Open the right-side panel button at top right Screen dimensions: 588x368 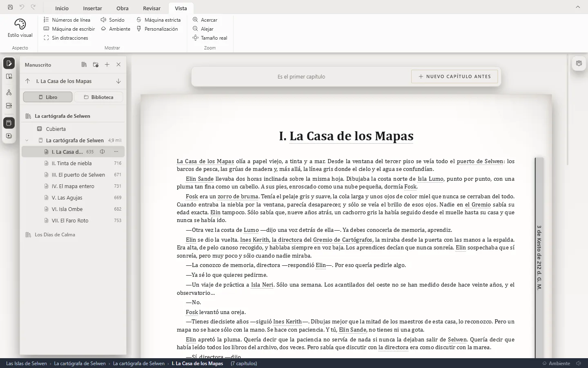[579, 63]
